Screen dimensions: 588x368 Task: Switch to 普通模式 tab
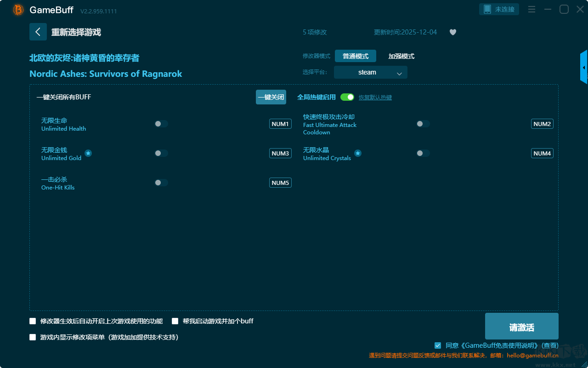355,56
